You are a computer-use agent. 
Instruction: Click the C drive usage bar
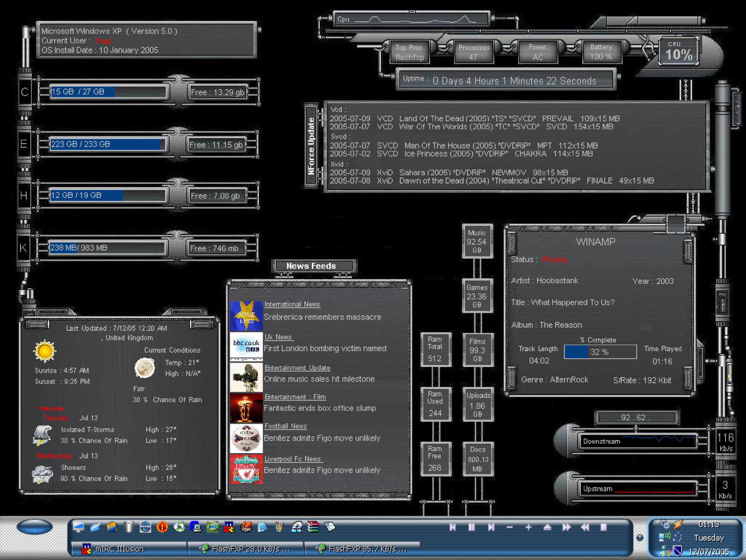[x=108, y=92]
